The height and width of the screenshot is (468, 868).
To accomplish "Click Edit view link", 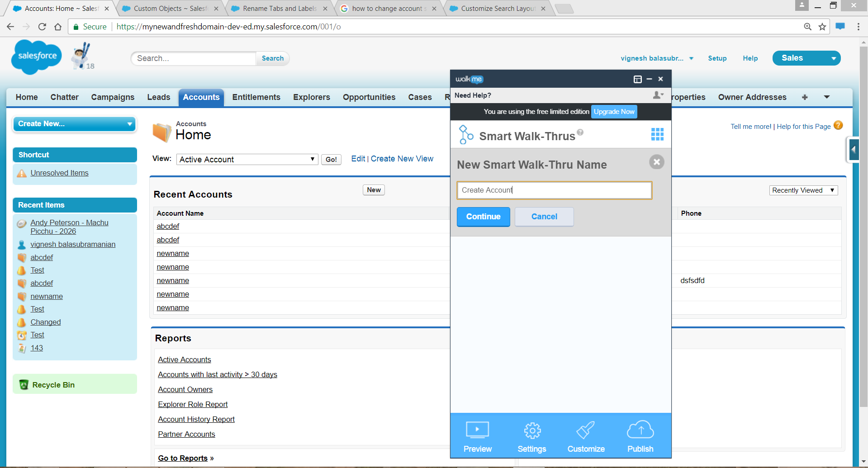I will pyautogui.click(x=358, y=159).
